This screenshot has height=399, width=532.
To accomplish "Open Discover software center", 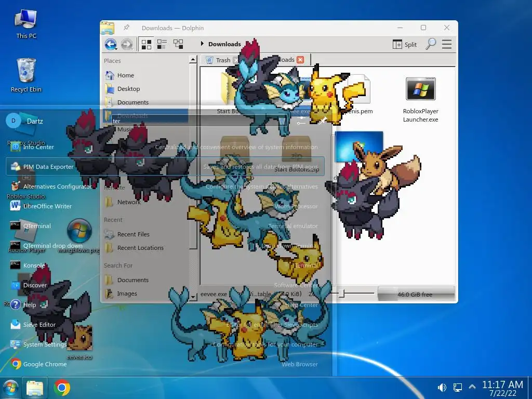I will point(165,285).
